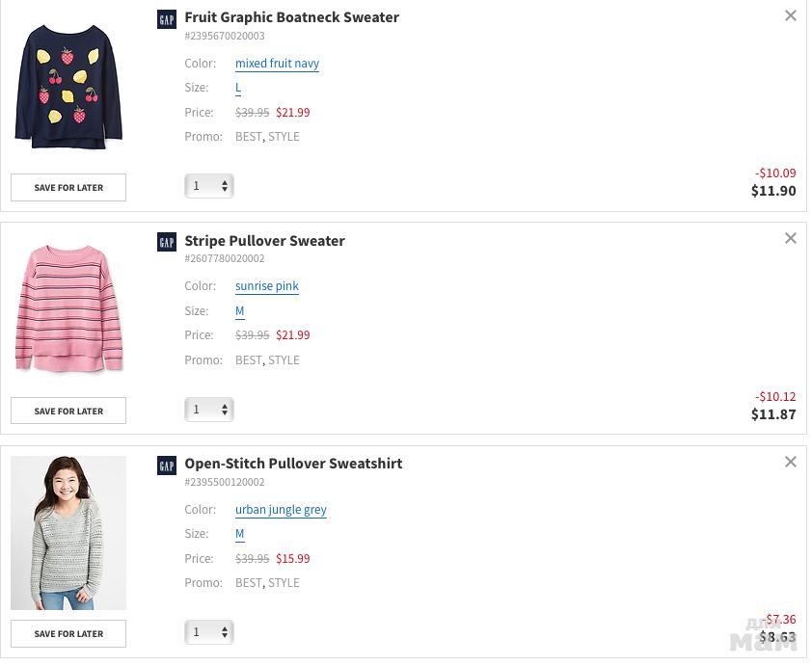Save the Stripe Pullover Sweater for later
The image size is (812, 665).
tap(68, 411)
